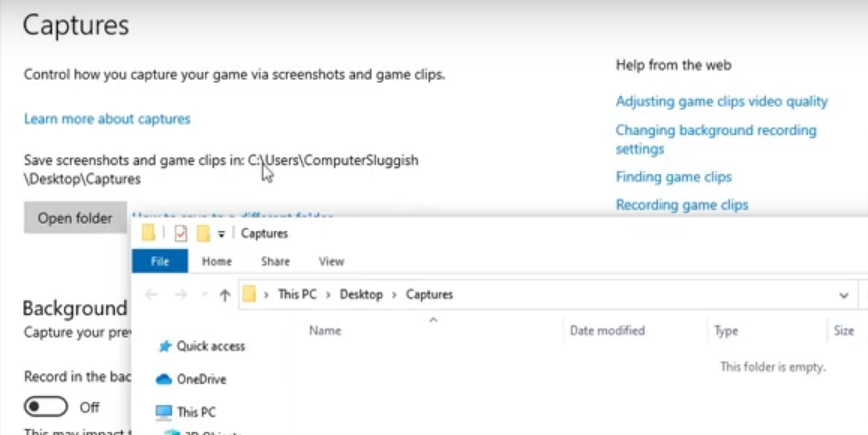Click the Quick access star icon
This screenshot has width=868, height=435.
pos(164,346)
